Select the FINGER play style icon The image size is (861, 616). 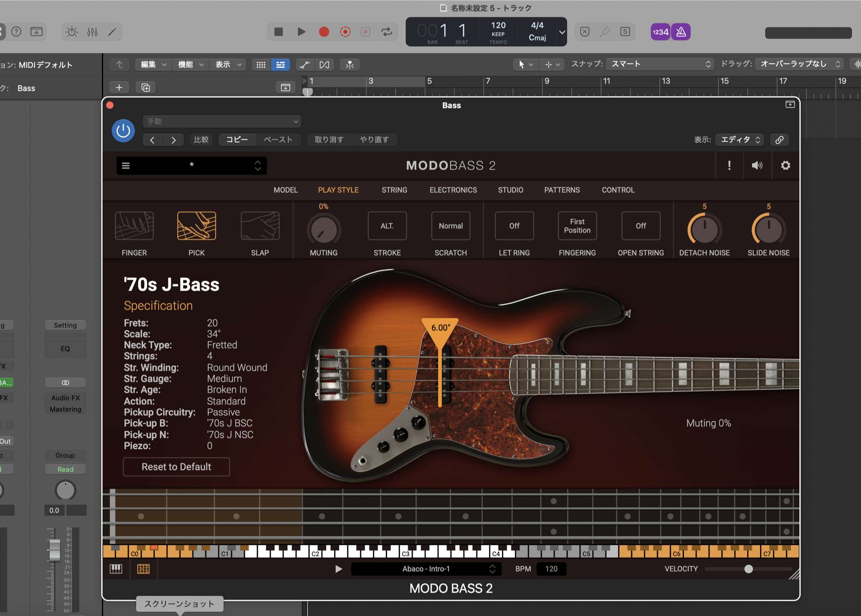(134, 226)
